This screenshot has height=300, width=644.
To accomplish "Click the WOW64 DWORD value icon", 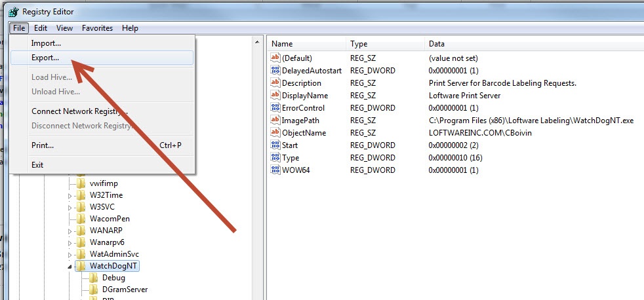I will coord(275,170).
